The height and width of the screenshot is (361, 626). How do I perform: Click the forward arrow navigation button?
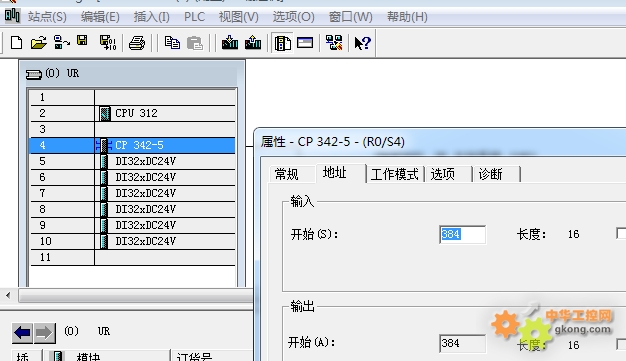[44, 332]
